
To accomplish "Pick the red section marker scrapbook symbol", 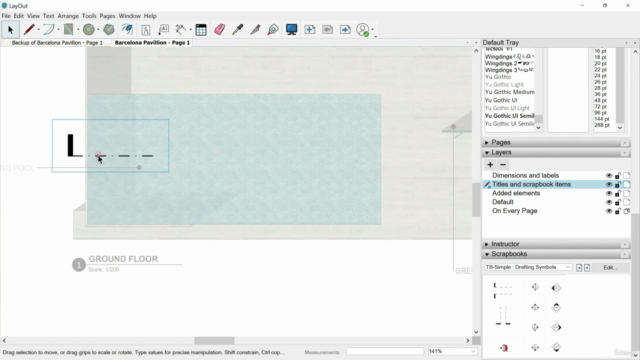I will point(504,348).
